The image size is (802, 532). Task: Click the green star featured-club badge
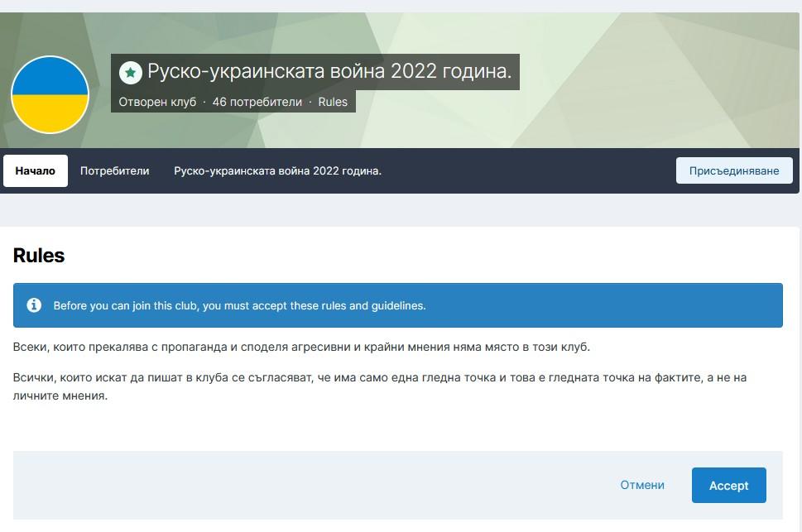tap(130, 73)
